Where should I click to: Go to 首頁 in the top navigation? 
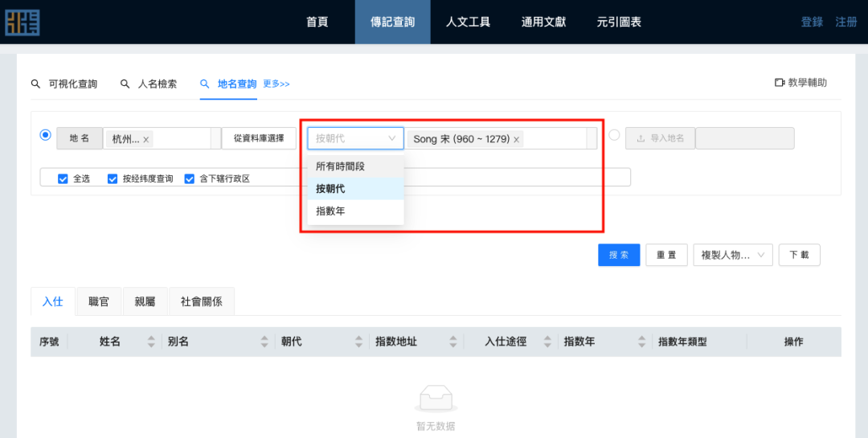[317, 23]
